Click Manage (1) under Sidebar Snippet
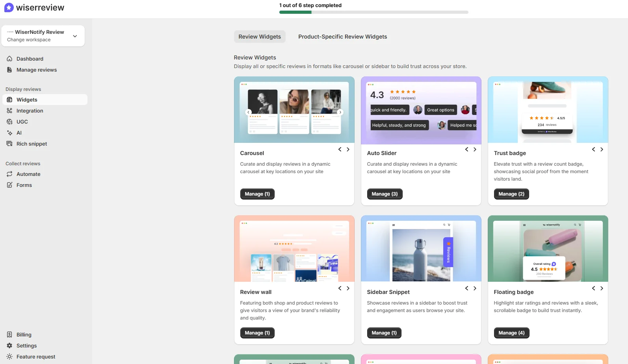This screenshot has width=628, height=364. pyautogui.click(x=384, y=333)
